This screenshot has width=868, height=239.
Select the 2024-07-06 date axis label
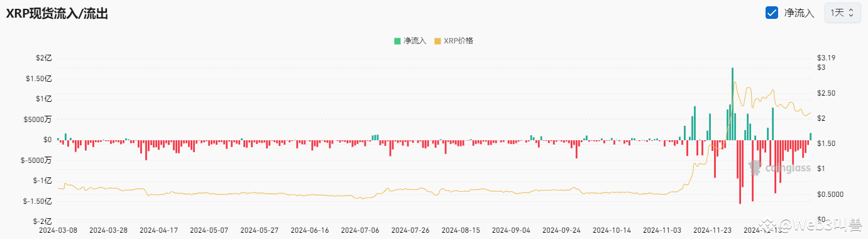360,231
